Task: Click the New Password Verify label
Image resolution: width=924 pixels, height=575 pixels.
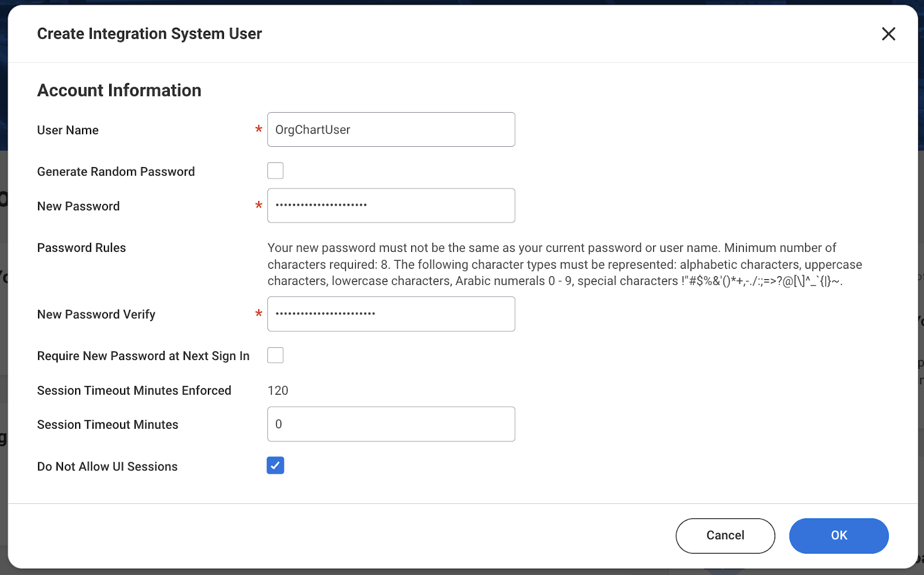Action: pos(96,314)
